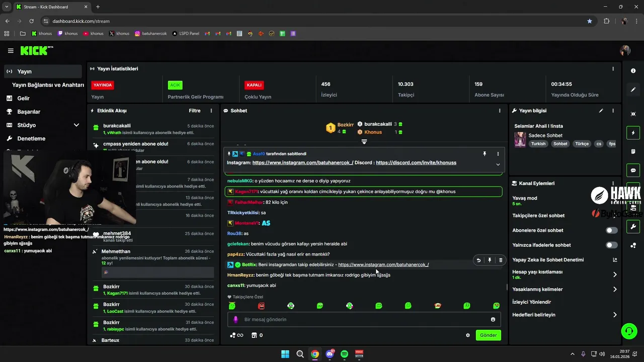Open Etkinlik Akışı three-dot menu
Screen dimensions: 644x362
[x=211, y=111]
